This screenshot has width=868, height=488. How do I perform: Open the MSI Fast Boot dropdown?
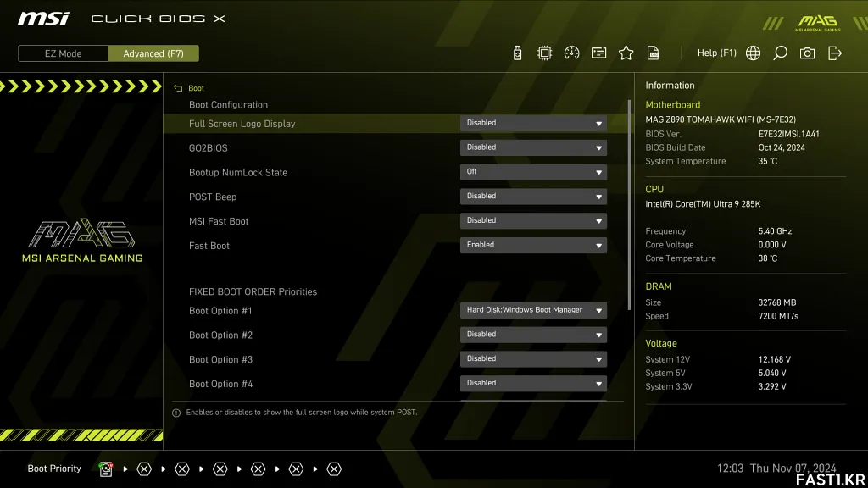click(x=533, y=221)
